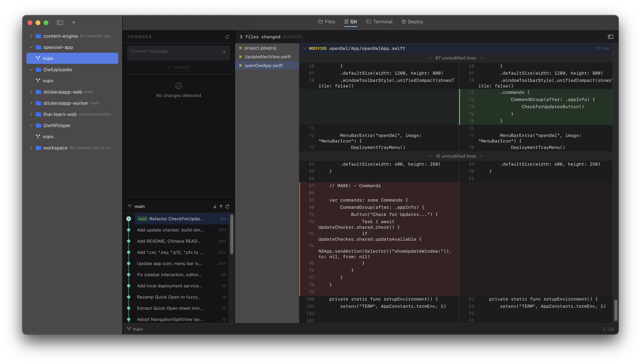Viewport: 641px width, 364px height.
Task: Click the Commit button
Action: point(178,67)
